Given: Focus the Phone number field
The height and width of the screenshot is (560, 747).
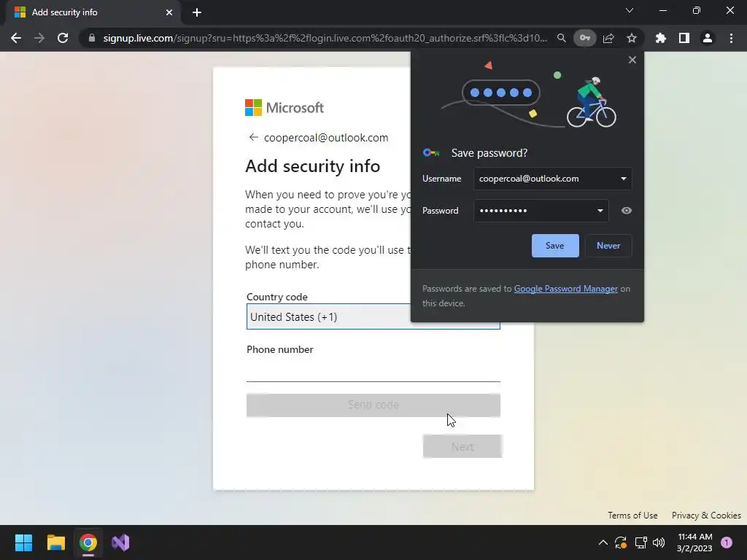Looking at the screenshot, I should 373,371.
